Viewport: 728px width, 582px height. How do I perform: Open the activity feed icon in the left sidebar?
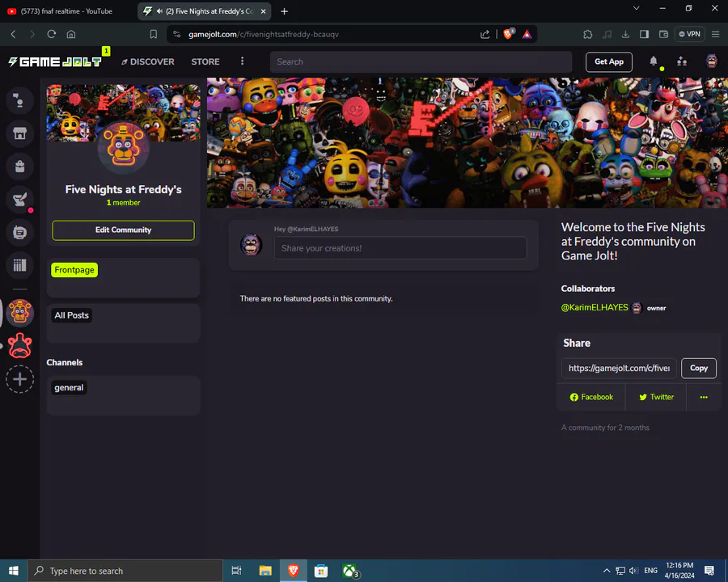[19, 100]
